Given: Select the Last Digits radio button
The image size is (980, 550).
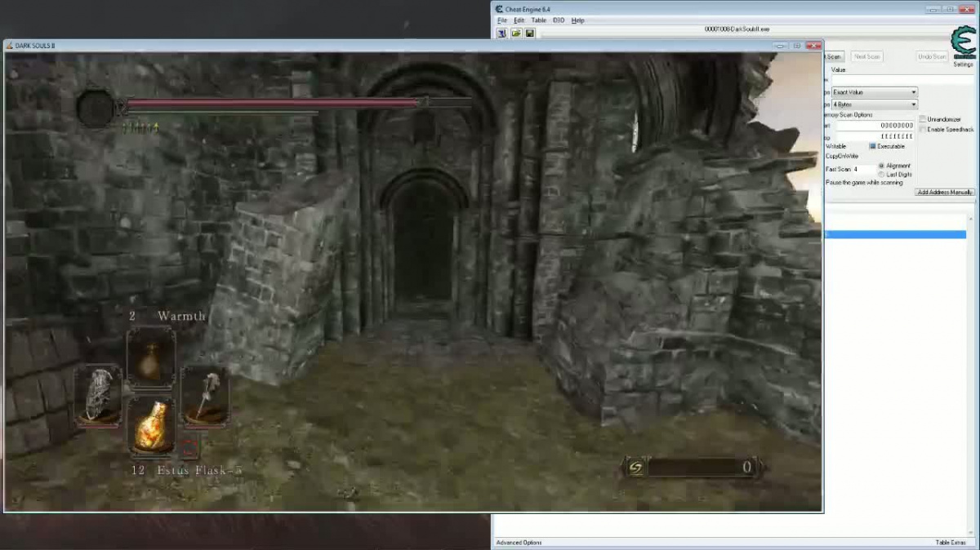Looking at the screenshot, I should pos(881,174).
